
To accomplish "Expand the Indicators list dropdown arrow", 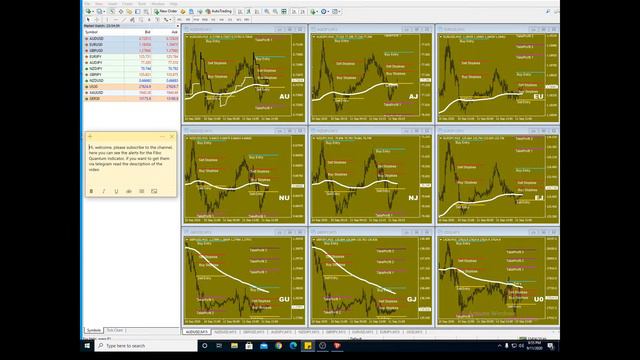I will 317,12.
